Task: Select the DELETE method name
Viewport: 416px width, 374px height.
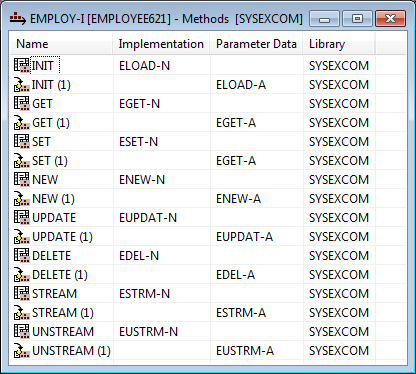Action: (x=51, y=256)
